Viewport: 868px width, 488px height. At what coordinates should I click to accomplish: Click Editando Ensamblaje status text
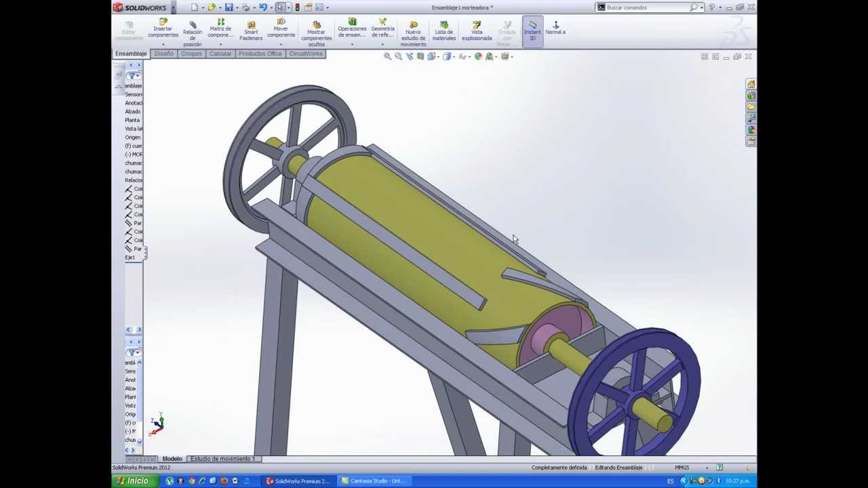tap(618, 468)
